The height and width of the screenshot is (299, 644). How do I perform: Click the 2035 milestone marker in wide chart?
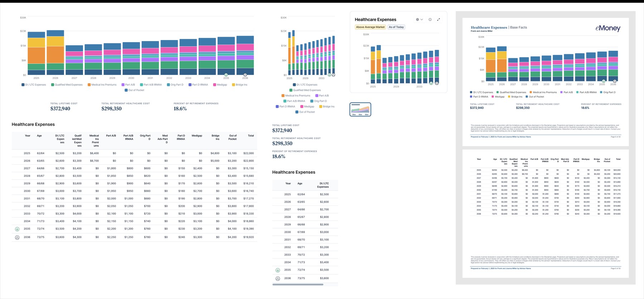[226, 75]
